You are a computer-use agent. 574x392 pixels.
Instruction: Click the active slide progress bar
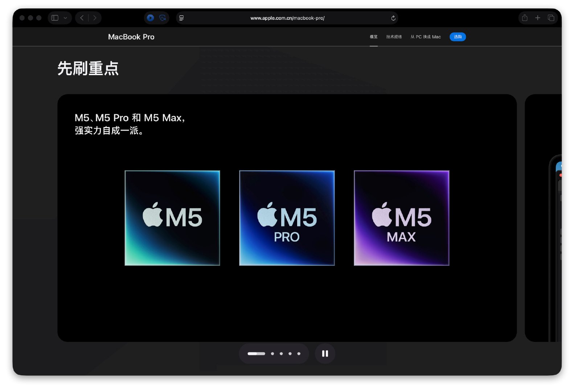point(256,354)
